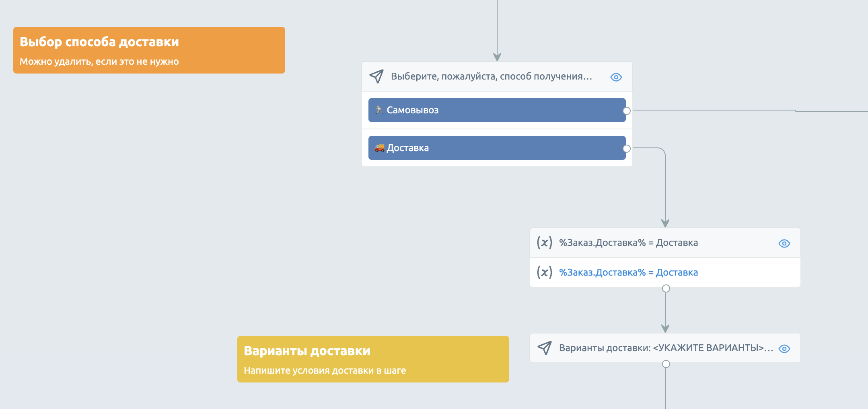Click paper plane icon on 'Варианты доставки' step
Viewport: 868px width, 409px height.
pos(545,348)
